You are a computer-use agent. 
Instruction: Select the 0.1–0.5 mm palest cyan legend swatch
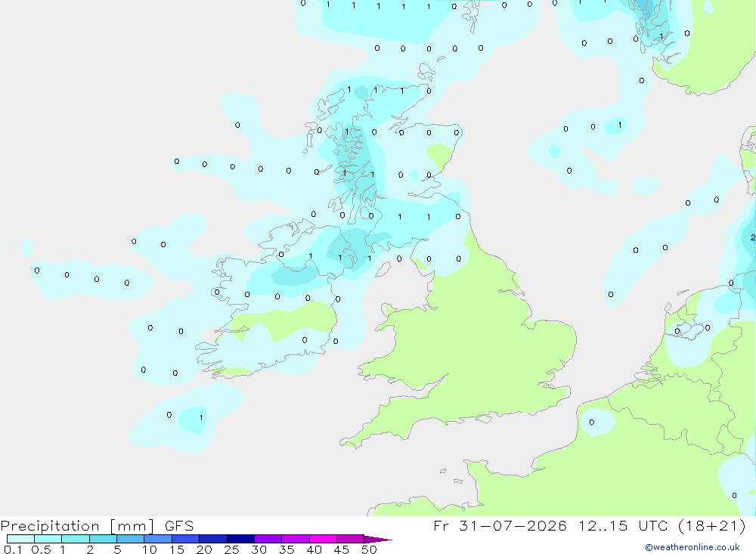pyautogui.click(x=20, y=539)
